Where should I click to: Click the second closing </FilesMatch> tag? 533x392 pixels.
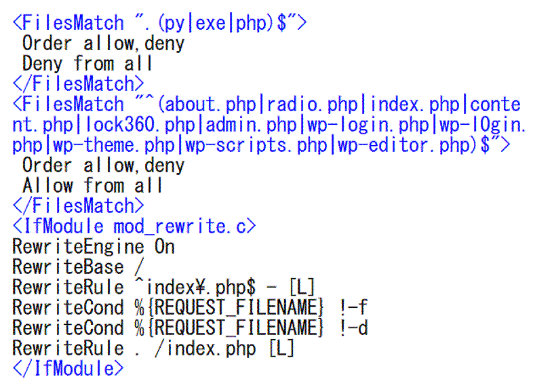click(x=78, y=205)
